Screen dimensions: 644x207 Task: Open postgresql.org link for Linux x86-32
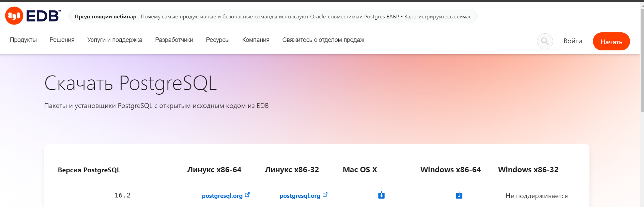pos(300,196)
